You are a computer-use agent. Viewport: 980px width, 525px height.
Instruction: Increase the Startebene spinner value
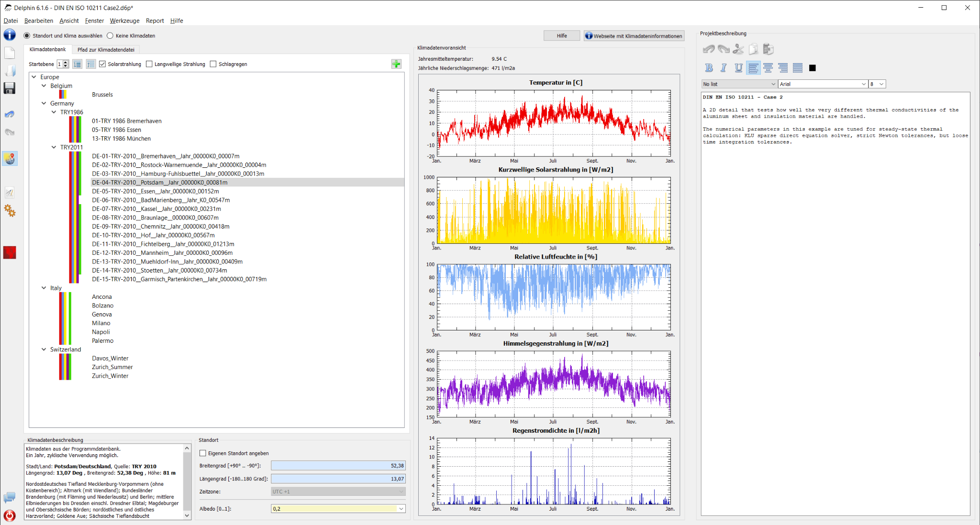66,62
